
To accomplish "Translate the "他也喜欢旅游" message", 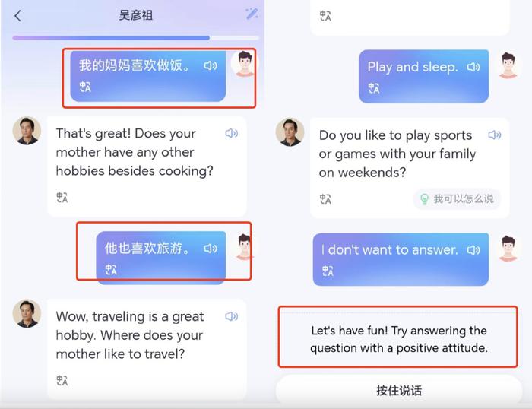I will [111, 270].
